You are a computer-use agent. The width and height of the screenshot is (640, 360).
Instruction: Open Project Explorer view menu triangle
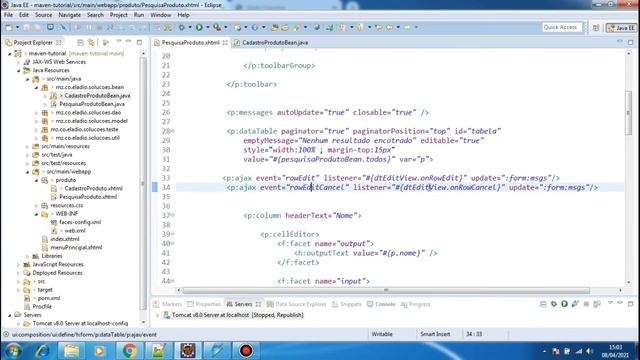click(119, 42)
